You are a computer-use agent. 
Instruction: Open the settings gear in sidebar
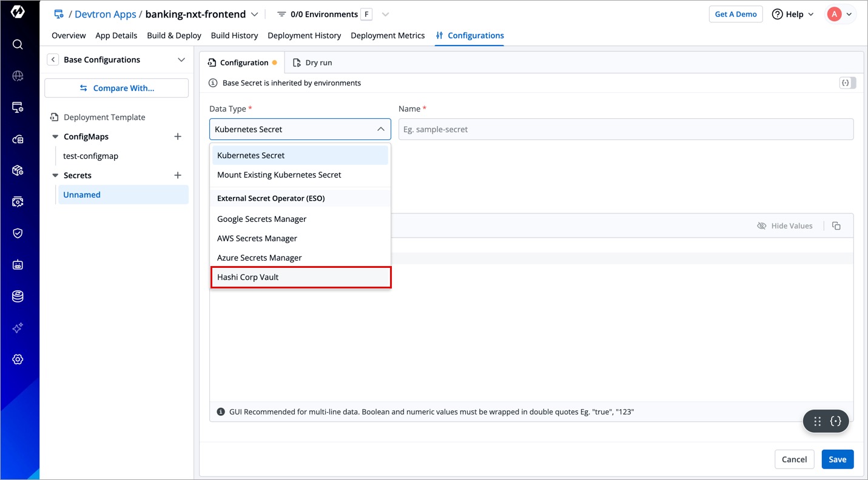[18, 359]
